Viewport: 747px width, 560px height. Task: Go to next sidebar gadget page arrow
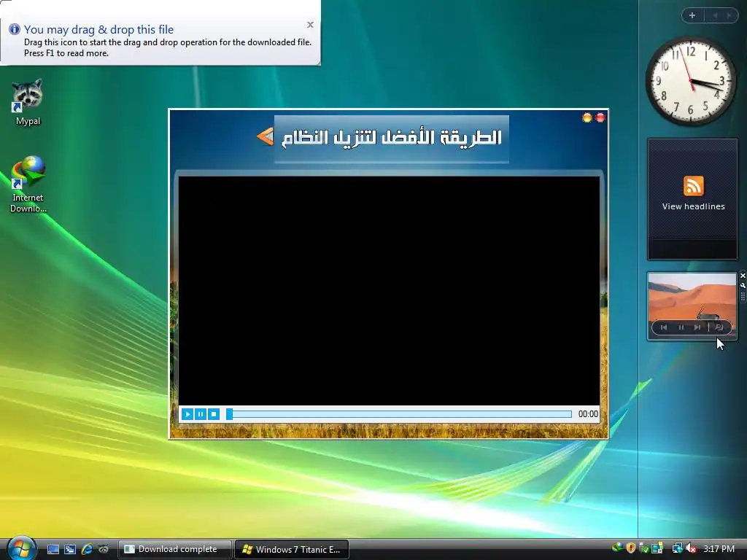tap(729, 15)
